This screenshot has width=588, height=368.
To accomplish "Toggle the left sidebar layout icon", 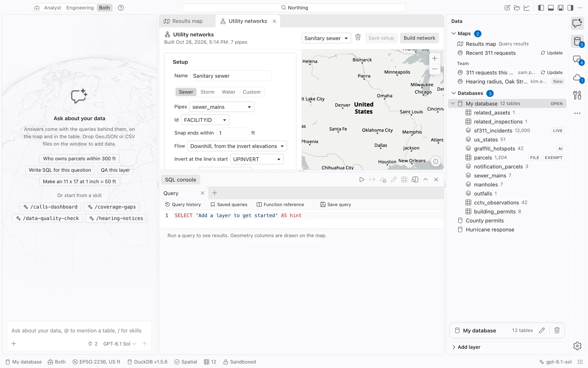I will [541, 8].
